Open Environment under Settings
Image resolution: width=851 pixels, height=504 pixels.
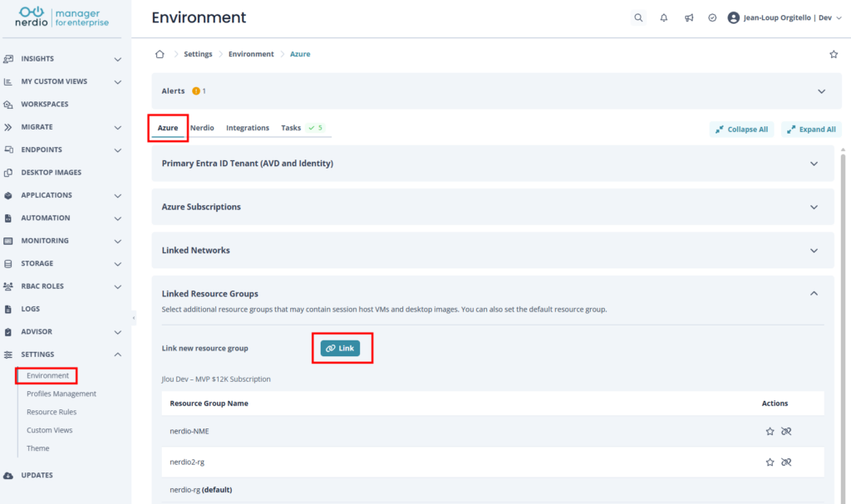click(x=47, y=375)
